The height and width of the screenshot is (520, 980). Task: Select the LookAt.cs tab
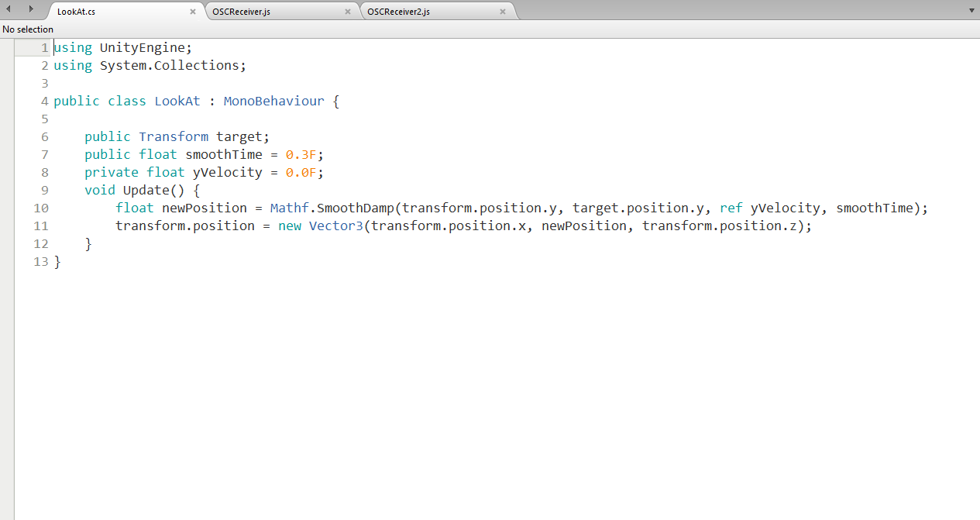77,12
